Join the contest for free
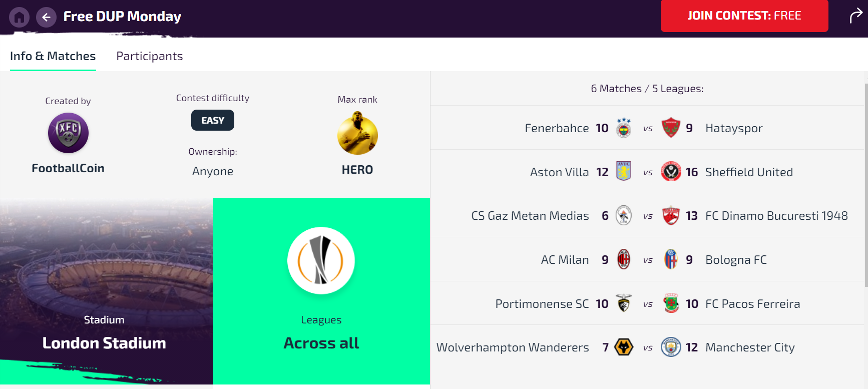The image size is (868, 389). click(744, 16)
